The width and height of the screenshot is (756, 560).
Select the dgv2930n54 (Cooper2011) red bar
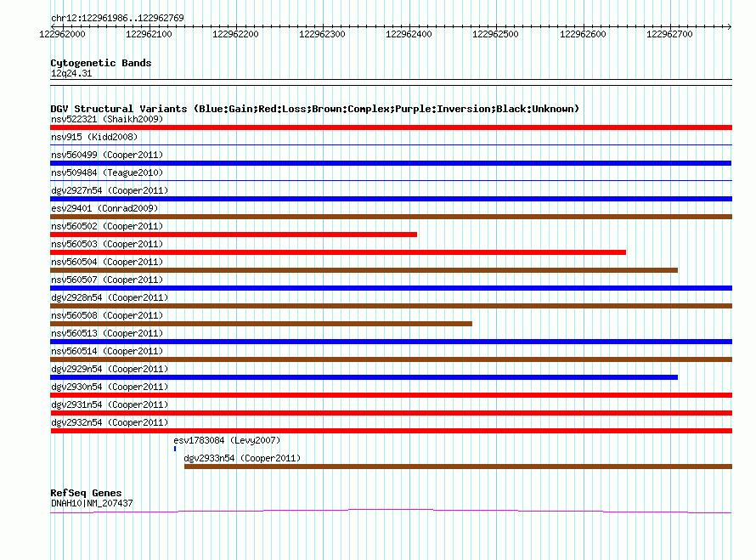point(391,395)
